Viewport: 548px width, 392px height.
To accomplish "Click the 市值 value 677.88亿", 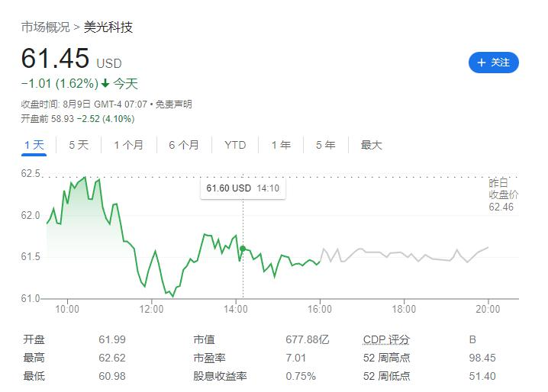I will click(308, 339).
